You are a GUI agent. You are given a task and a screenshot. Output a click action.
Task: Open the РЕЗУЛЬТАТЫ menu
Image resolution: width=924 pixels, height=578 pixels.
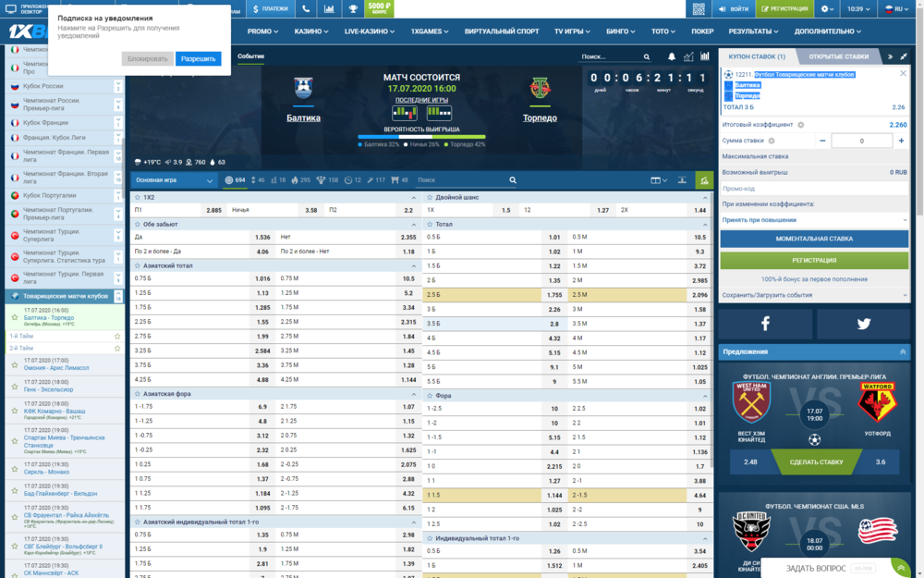(753, 31)
